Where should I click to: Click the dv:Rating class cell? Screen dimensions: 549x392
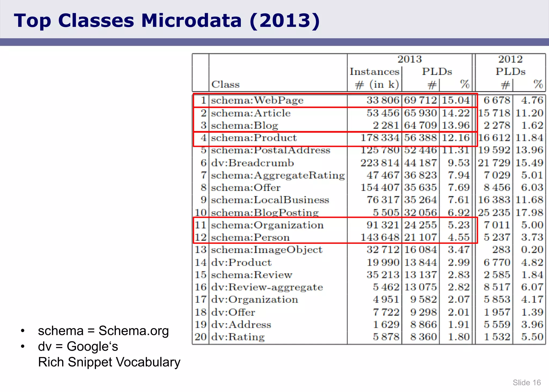point(238,337)
